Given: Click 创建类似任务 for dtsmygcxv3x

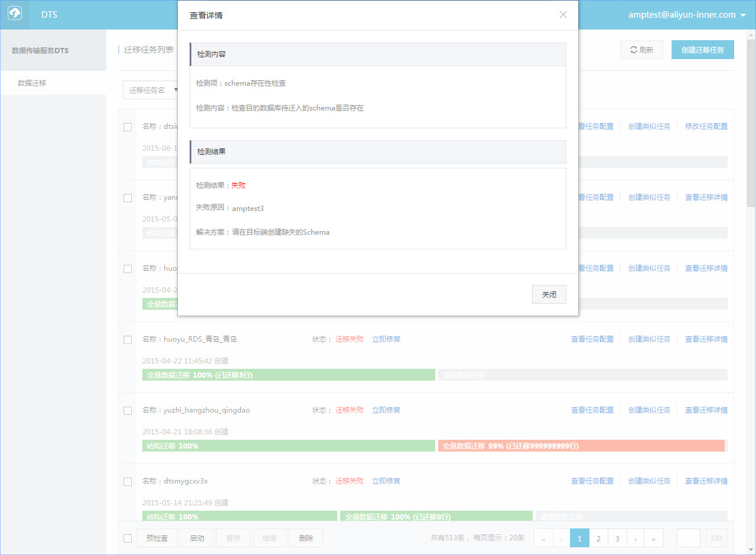Looking at the screenshot, I should (x=650, y=481).
